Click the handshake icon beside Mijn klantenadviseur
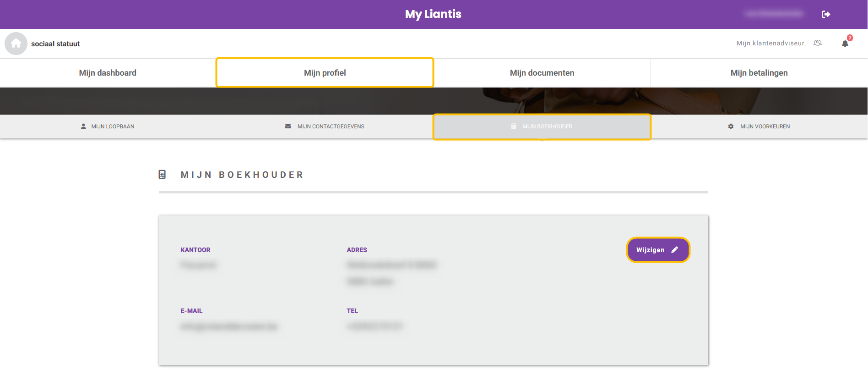 (x=818, y=43)
